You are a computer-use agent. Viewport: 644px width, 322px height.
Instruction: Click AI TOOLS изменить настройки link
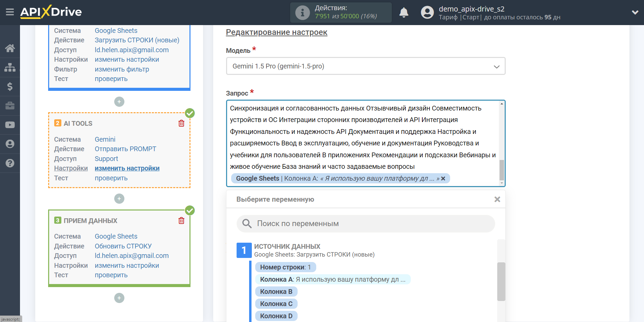(127, 168)
